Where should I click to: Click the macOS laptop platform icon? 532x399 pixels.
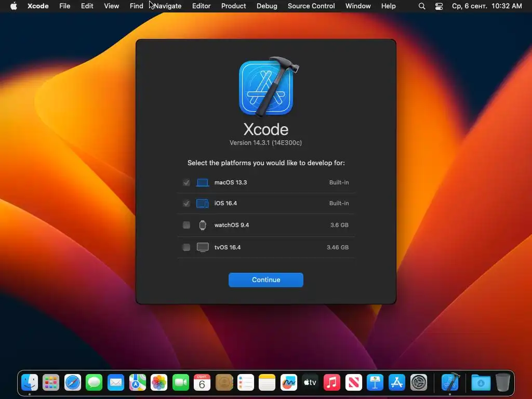[203, 182]
